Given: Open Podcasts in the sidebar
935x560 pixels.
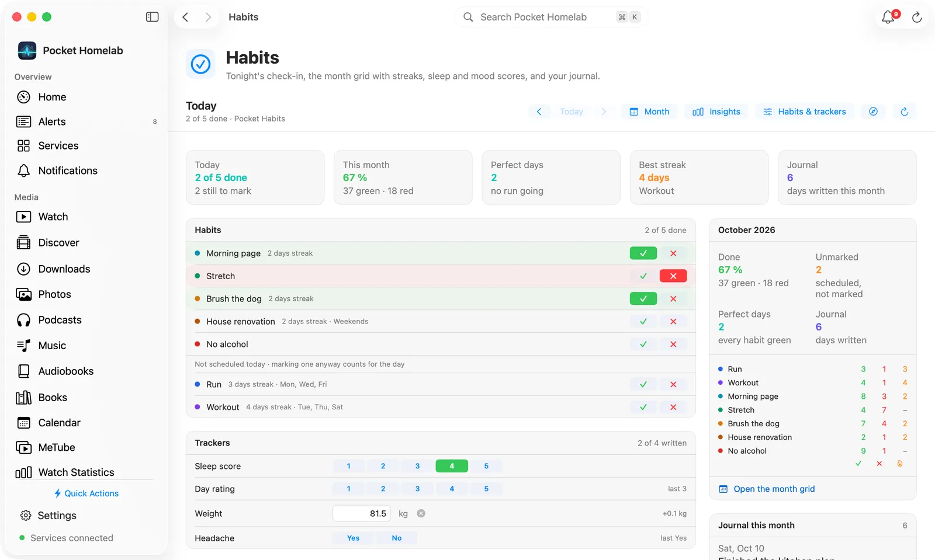Looking at the screenshot, I should tap(86, 320).
